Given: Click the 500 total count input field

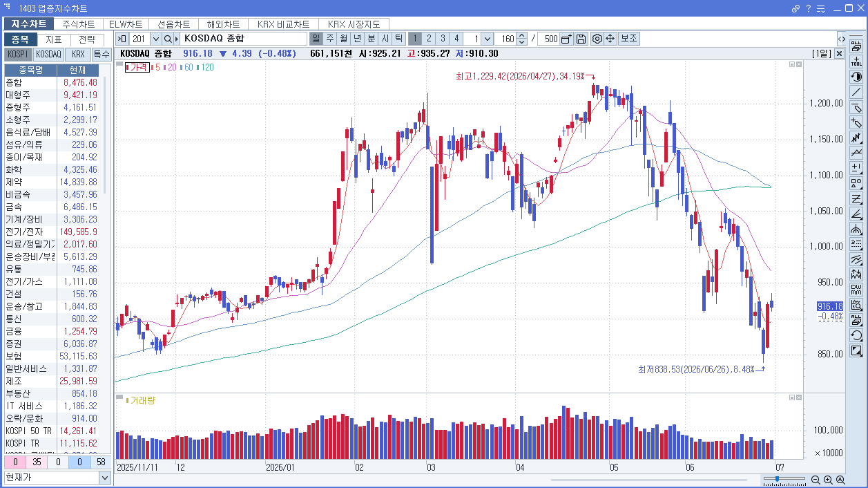Looking at the screenshot, I should point(548,39).
